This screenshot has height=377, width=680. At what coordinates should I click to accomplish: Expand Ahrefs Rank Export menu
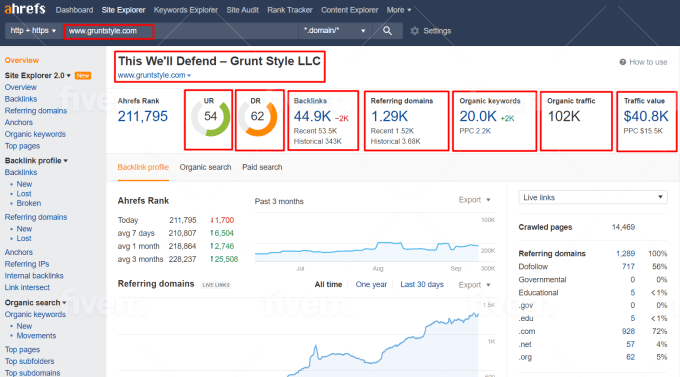(474, 200)
